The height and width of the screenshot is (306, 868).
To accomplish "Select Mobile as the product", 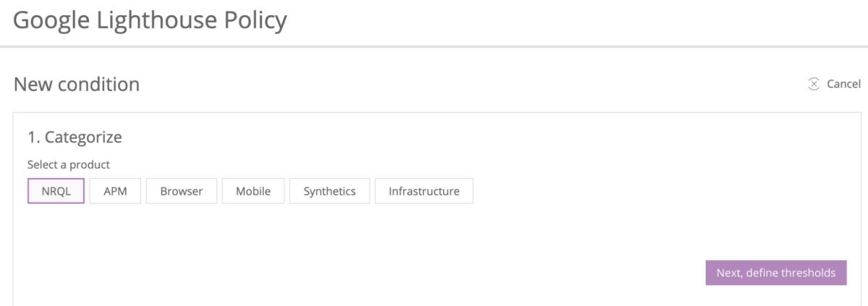I will click(x=253, y=191).
